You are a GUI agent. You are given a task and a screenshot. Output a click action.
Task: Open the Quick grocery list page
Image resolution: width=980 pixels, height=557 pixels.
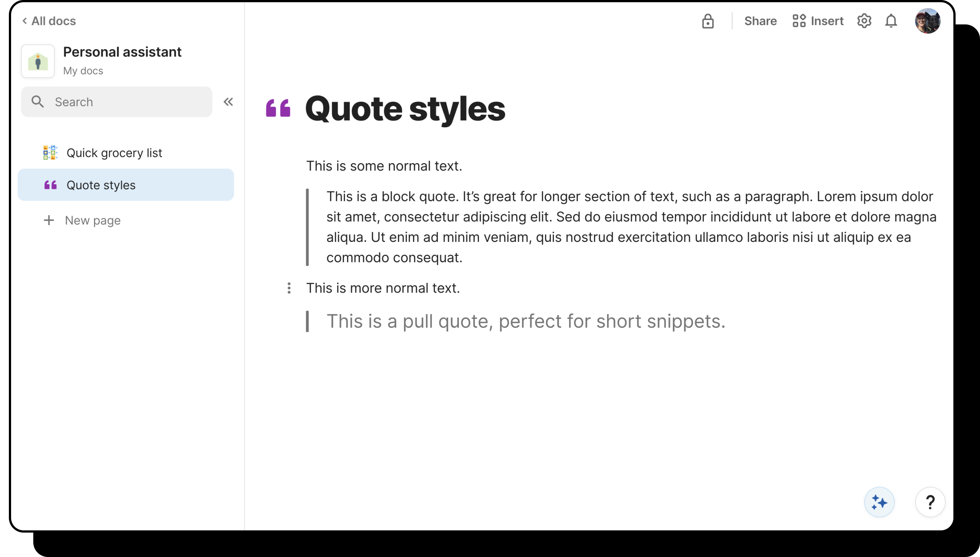[114, 153]
